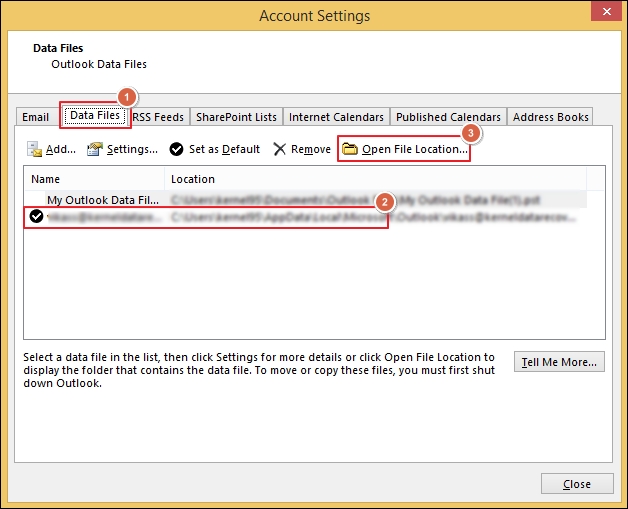
Task: Click the Settings... label
Action: [x=132, y=149]
